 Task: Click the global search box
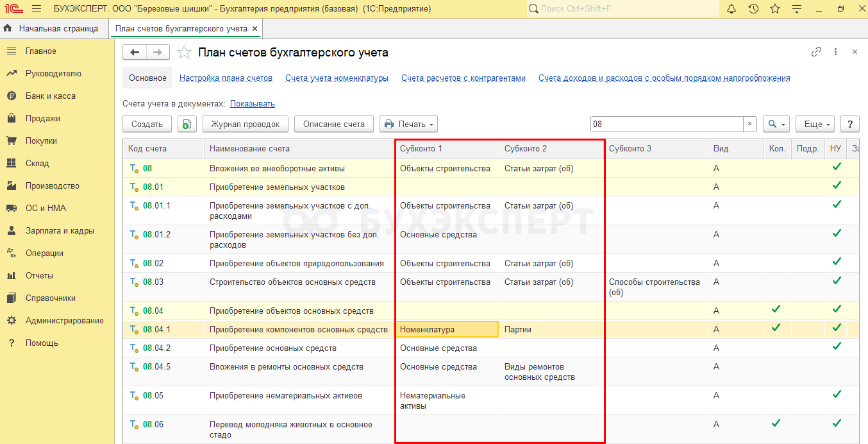[x=622, y=9]
